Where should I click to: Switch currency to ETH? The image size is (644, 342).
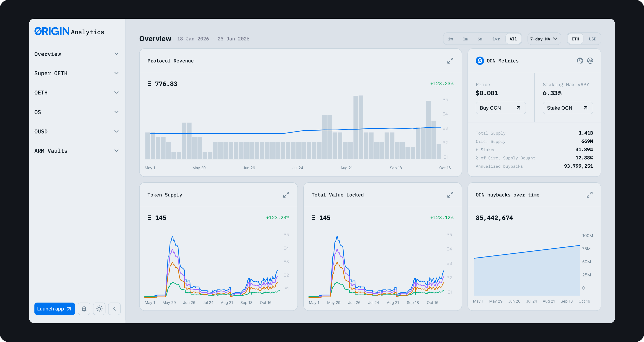[575, 39]
